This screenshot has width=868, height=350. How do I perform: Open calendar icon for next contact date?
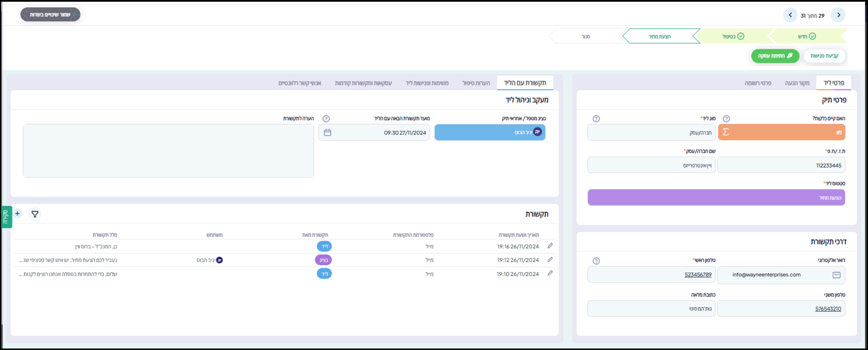pos(327,132)
